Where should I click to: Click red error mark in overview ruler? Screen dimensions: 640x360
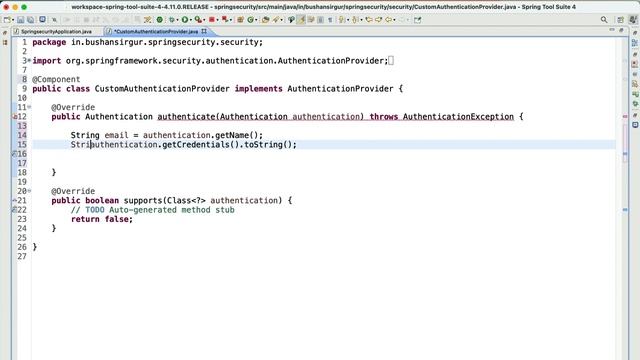point(625,117)
